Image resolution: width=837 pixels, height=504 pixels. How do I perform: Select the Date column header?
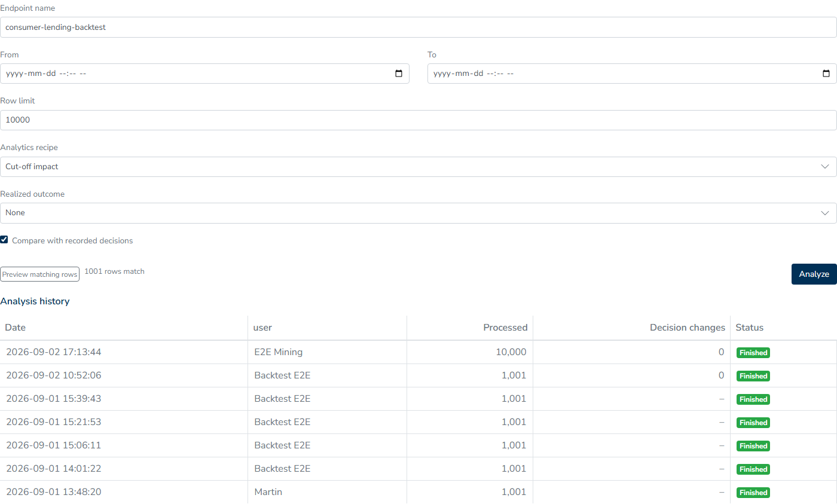(124, 328)
